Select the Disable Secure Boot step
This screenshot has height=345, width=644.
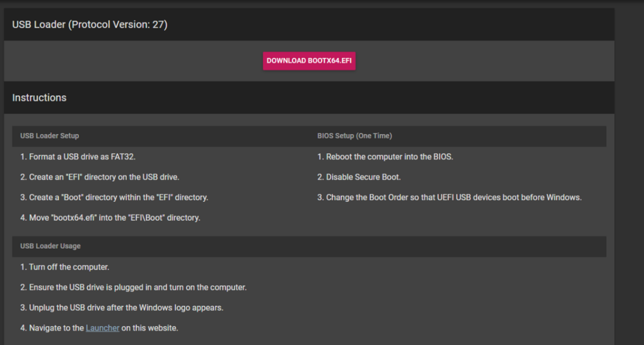359,177
